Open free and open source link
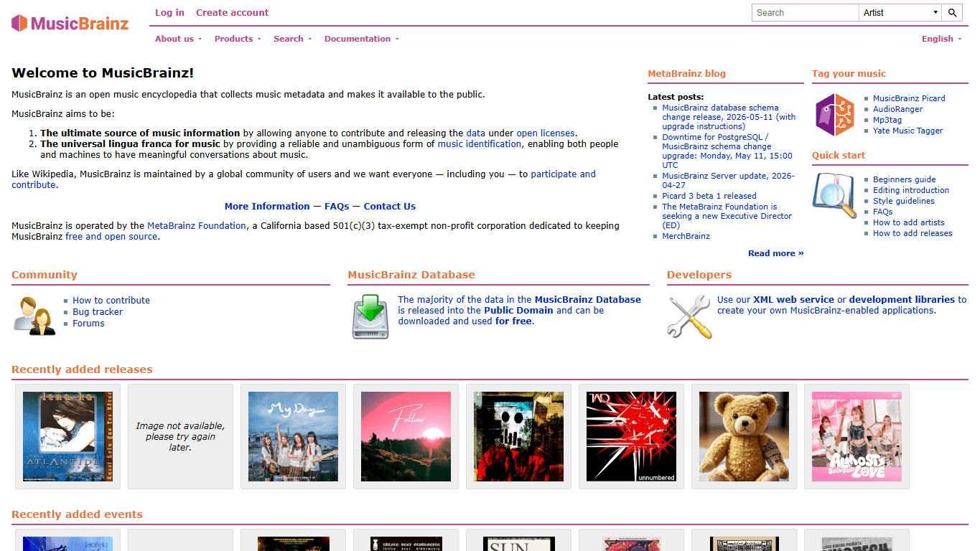The height and width of the screenshot is (551, 980). click(111, 236)
